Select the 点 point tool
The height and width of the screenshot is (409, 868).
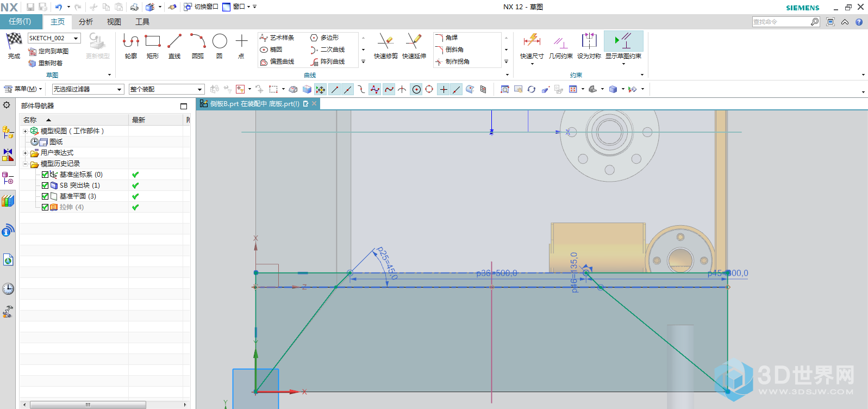coord(241,46)
